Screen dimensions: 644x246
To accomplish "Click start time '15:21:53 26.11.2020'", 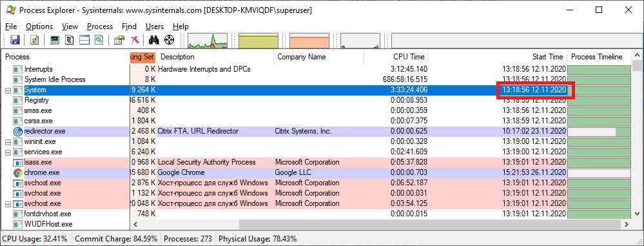I will [534, 172].
